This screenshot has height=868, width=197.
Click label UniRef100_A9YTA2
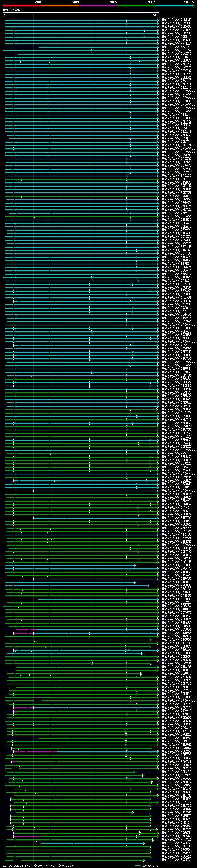(x=177, y=71)
